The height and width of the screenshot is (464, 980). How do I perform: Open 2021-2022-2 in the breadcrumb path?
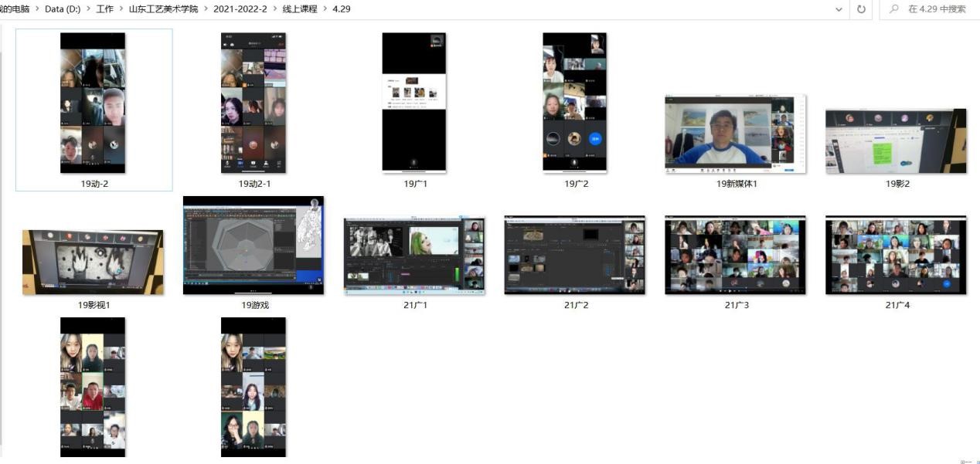(240, 9)
